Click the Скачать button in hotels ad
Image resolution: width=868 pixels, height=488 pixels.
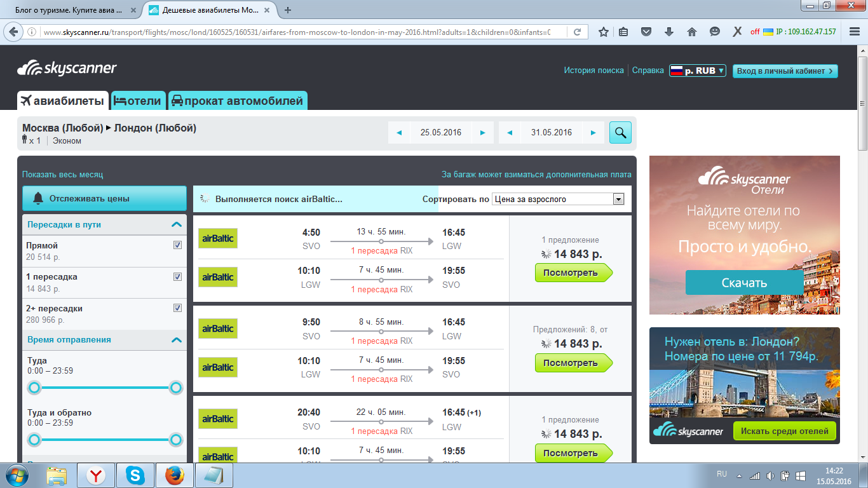744,283
